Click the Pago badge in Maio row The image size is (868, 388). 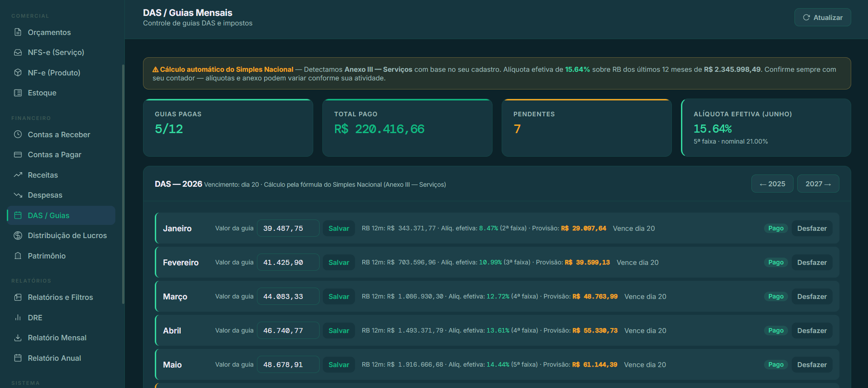pyautogui.click(x=776, y=364)
